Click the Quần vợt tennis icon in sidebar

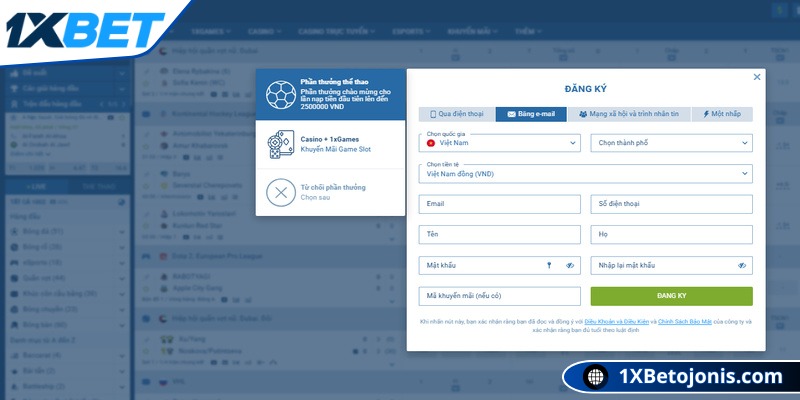[x=14, y=278]
